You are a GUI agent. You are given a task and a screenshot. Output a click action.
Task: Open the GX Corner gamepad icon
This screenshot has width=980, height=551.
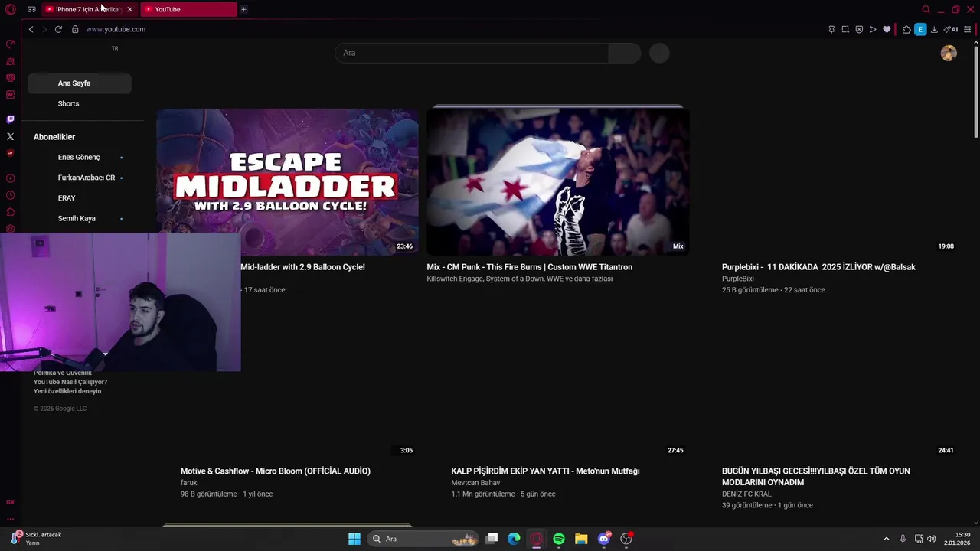point(31,9)
